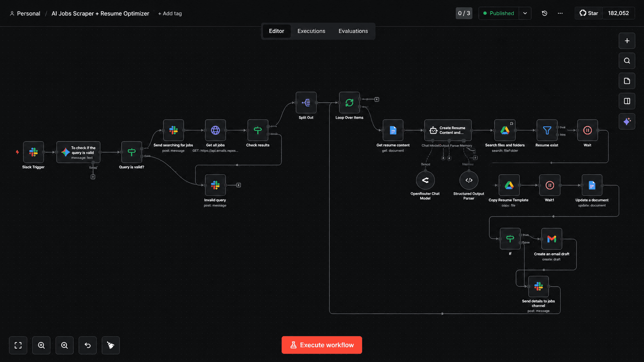Click the plus connector after Invalid query node
The width and height of the screenshot is (644, 362).
pos(239,185)
